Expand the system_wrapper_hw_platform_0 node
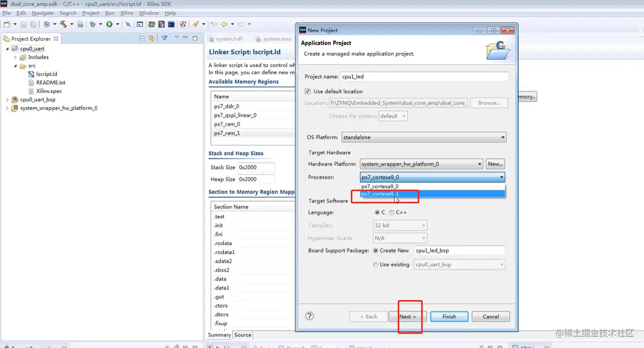The width and height of the screenshot is (644, 348). click(7, 109)
